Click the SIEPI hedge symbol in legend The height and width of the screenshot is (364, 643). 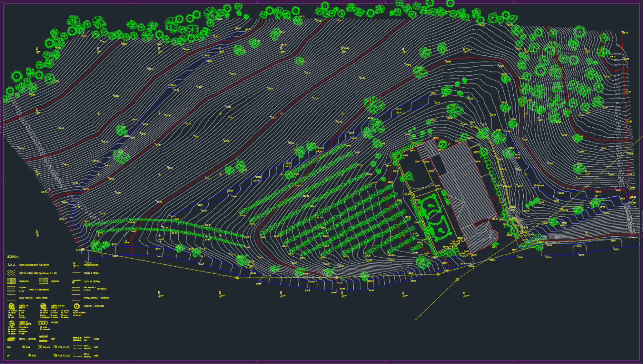click(43, 339)
